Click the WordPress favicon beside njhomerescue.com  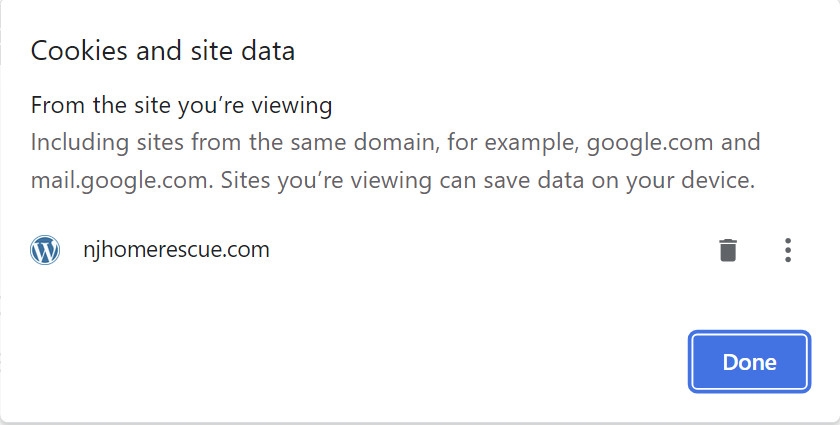[45, 250]
